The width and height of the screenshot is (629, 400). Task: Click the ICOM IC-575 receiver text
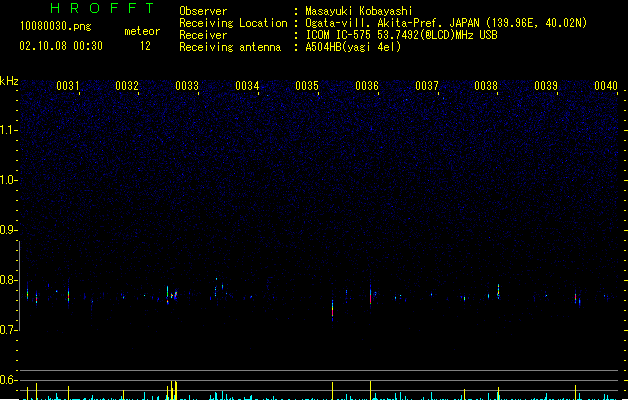click(x=401, y=35)
